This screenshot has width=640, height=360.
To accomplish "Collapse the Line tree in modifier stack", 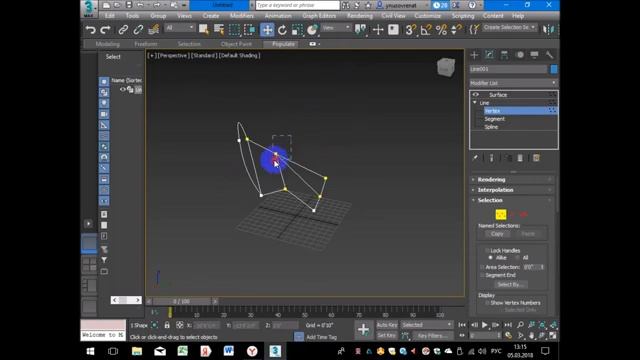I will [475, 103].
